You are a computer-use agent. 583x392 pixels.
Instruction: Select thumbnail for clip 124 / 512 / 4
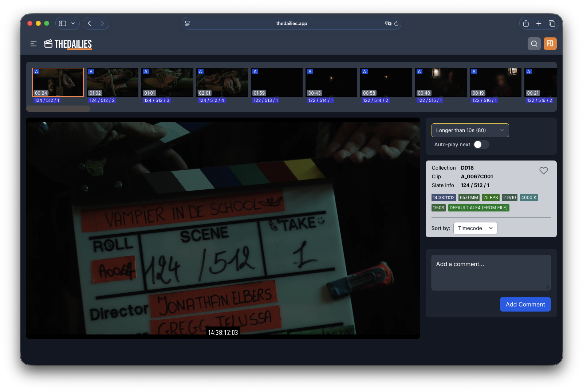tap(222, 82)
